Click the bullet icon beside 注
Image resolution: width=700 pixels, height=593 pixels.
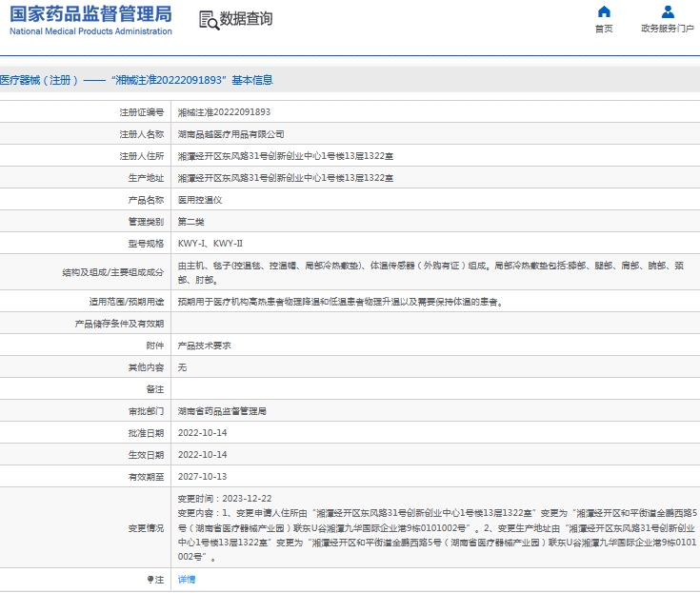150,580
